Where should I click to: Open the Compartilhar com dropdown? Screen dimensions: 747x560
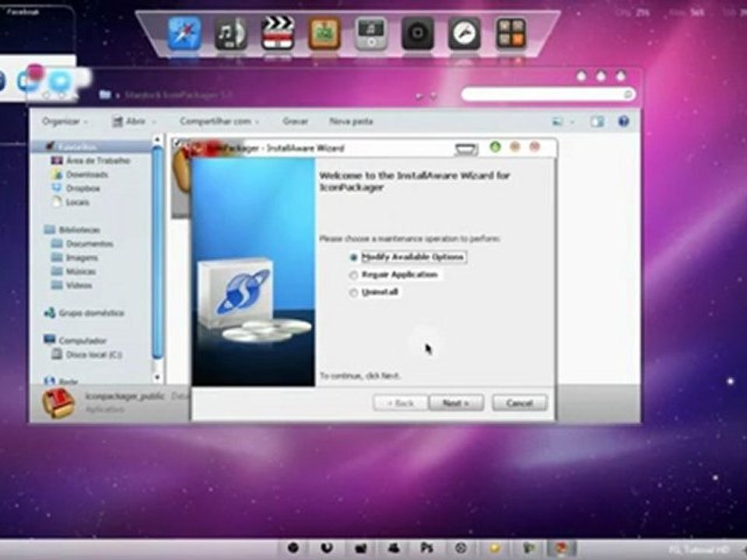[x=219, y=121]
